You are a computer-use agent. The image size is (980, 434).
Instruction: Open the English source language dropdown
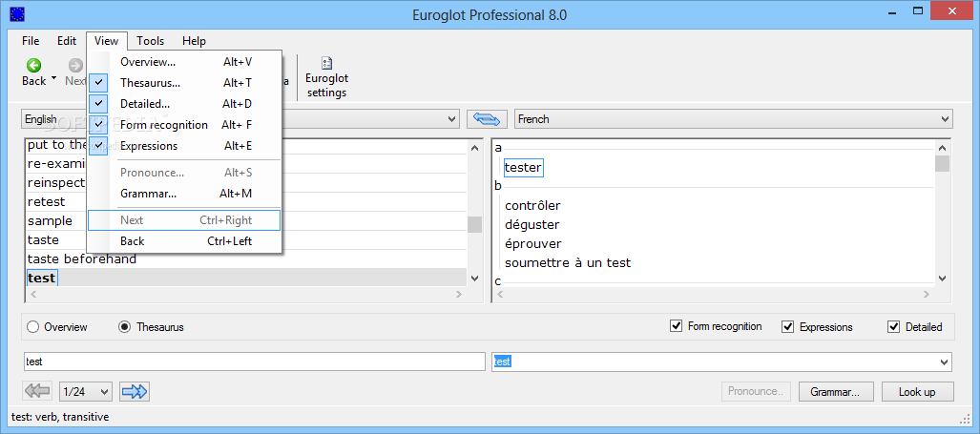pyautogui.click(x=452, y=119)
